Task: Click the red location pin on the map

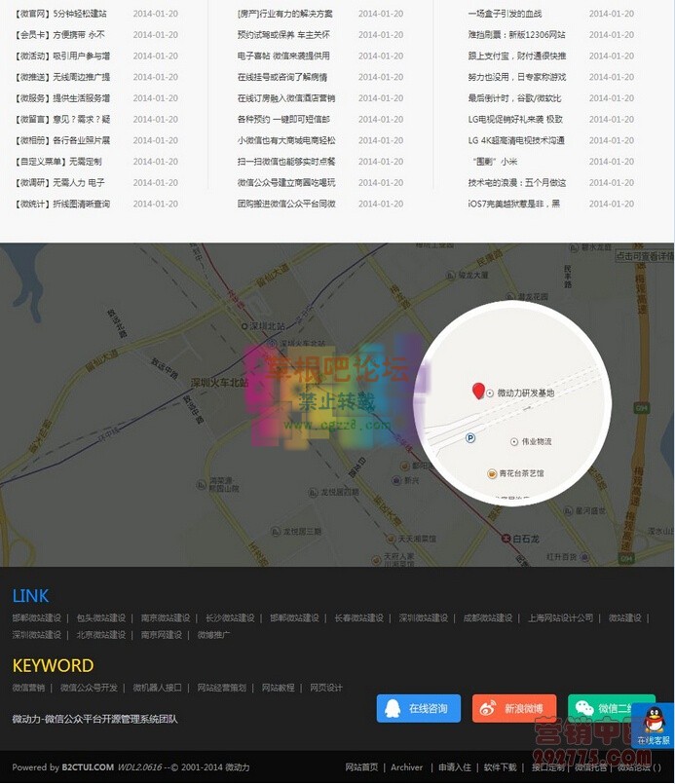Action: (x=478, y=391)
